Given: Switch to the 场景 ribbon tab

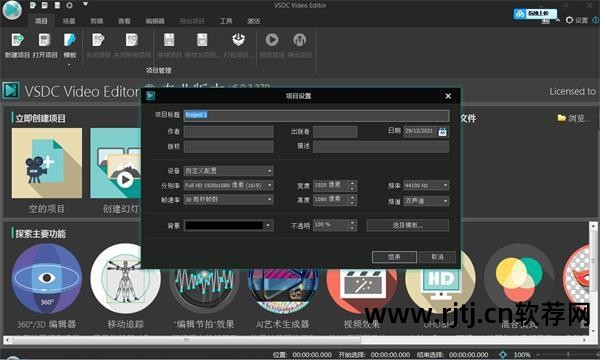Looking at the screenshot, I should pyautogui.click(x=69, y=21).
